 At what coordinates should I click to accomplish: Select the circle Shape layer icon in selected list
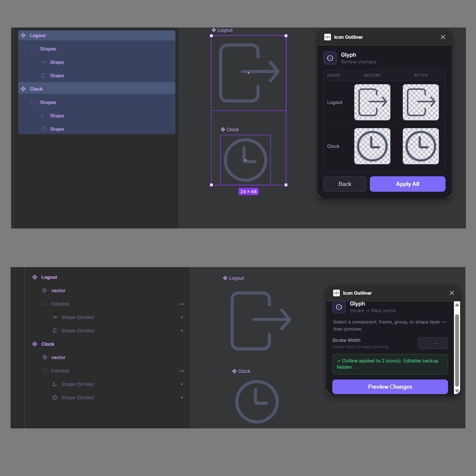click(43, 129)
